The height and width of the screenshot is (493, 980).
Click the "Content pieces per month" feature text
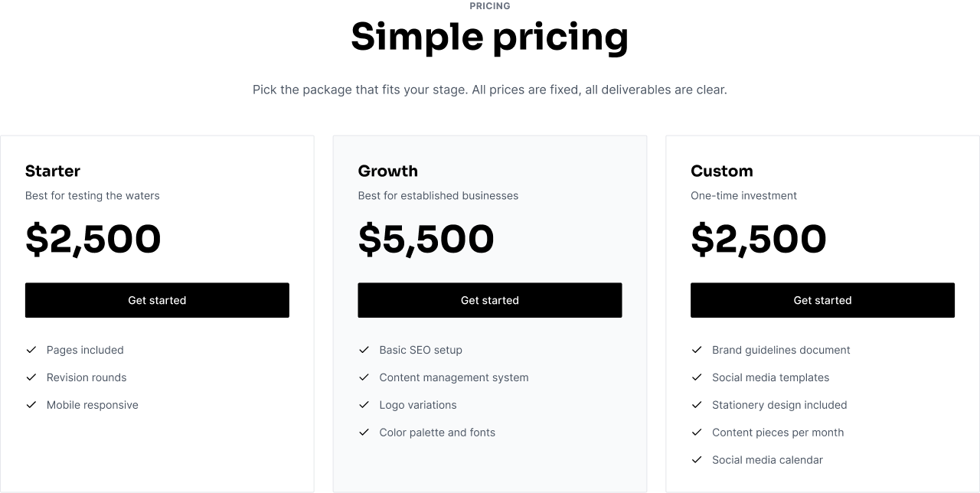[x=778, y=433]
